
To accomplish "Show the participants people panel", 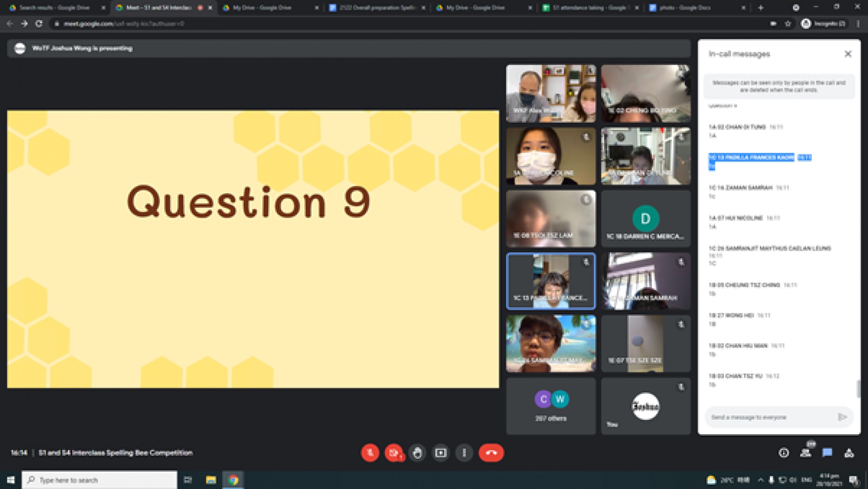I will [806, 453].
